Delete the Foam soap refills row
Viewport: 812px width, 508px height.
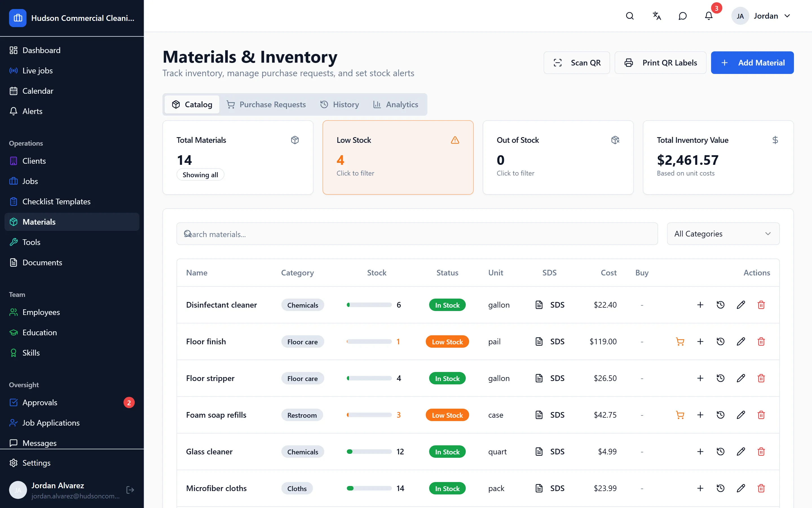[x=761, y=415]
